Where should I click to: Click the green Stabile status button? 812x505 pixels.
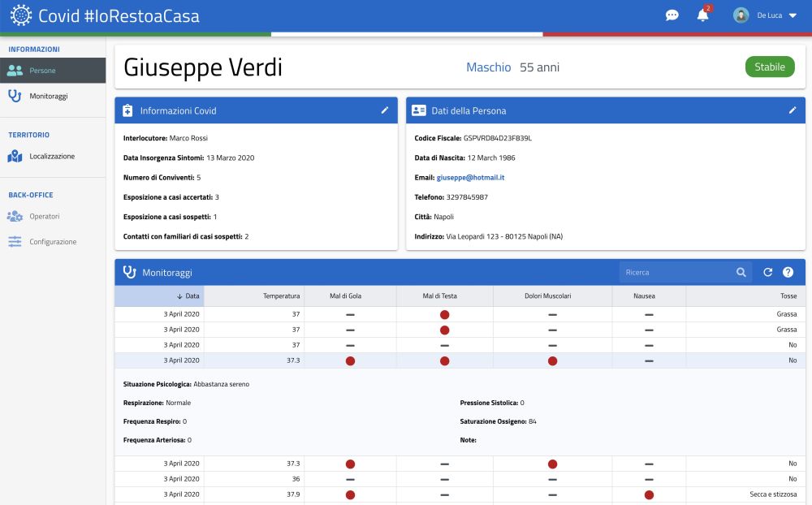769,67
